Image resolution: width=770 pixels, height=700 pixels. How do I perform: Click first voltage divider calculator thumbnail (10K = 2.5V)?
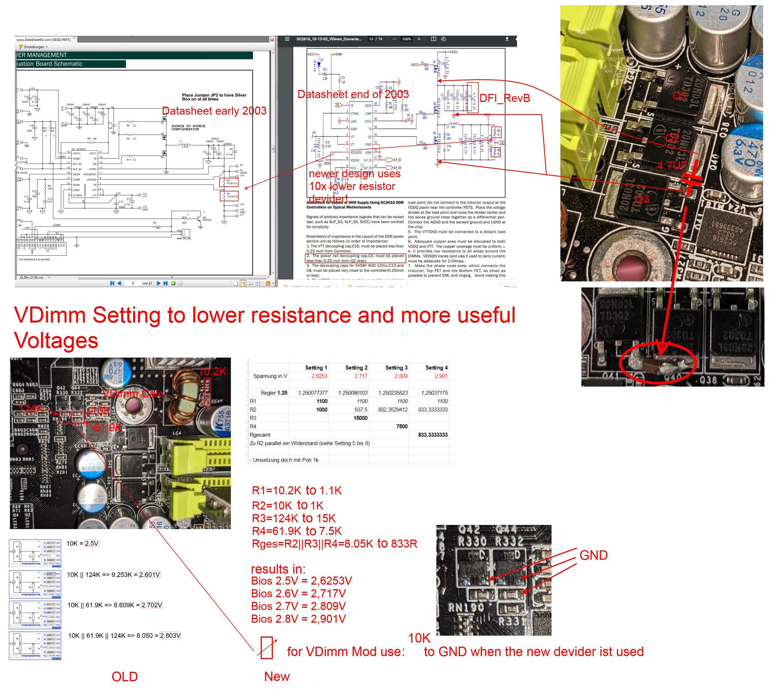click(x=35, y=553)
